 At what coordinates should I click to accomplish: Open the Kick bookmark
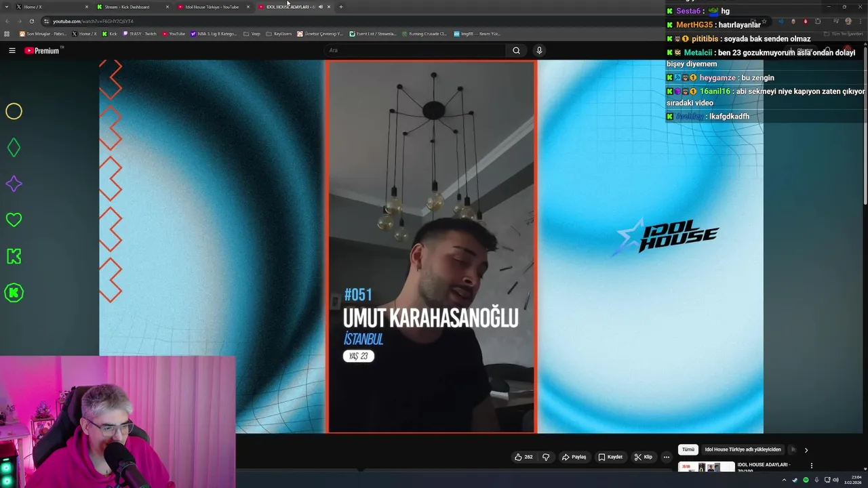[x=109, y=34]
